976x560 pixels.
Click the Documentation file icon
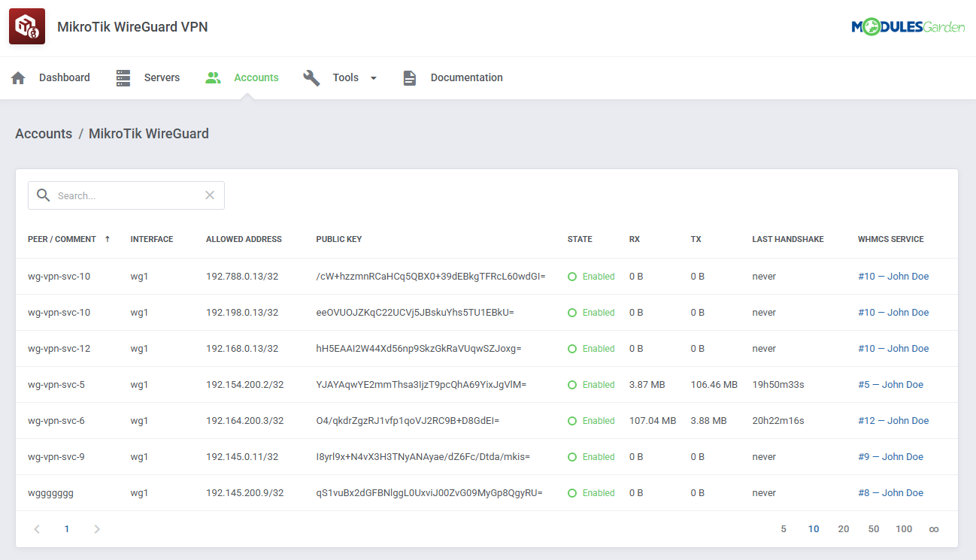point(410,78)
